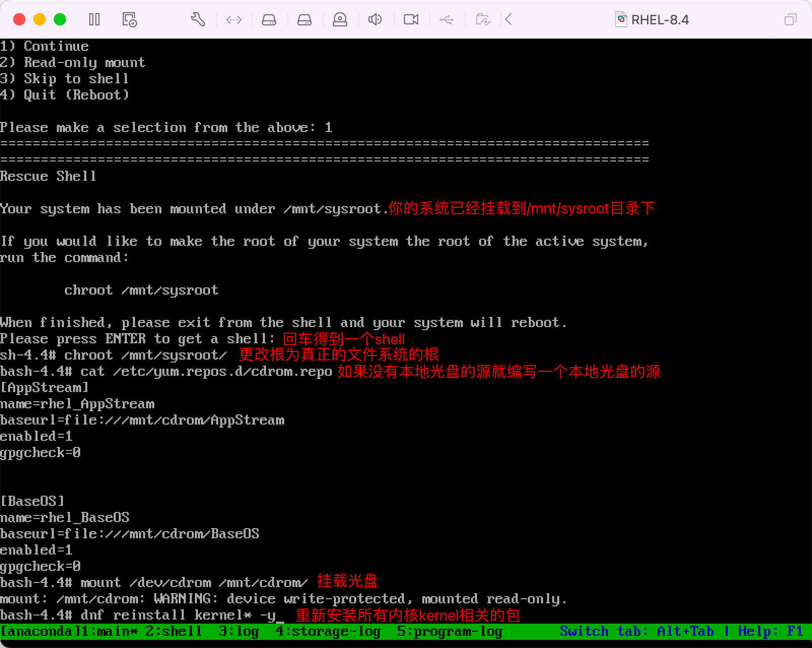The height and width of the screenshot is (648, 812).
Task: Select the 2:shell tab in status bar
Action: click(x=174, y=631)
